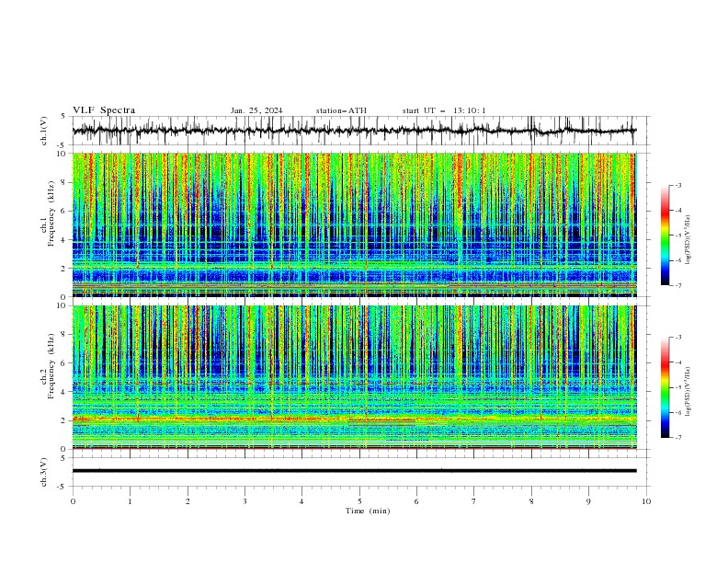
Task: Click the "VLF Spectra" plot title
Action: pyautogui.click(x=104, y=110)
